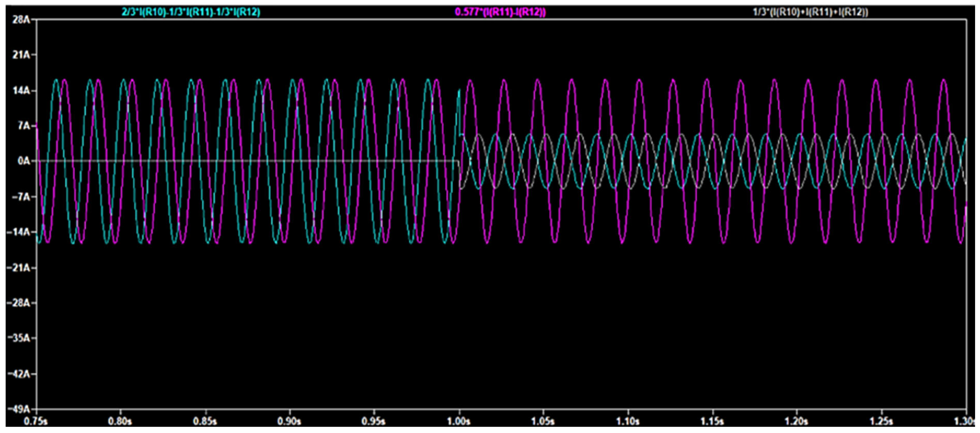Click the 21A vertical axis label
The width and height of the screenshot is (980, 433).
click(x=22, y=55)
